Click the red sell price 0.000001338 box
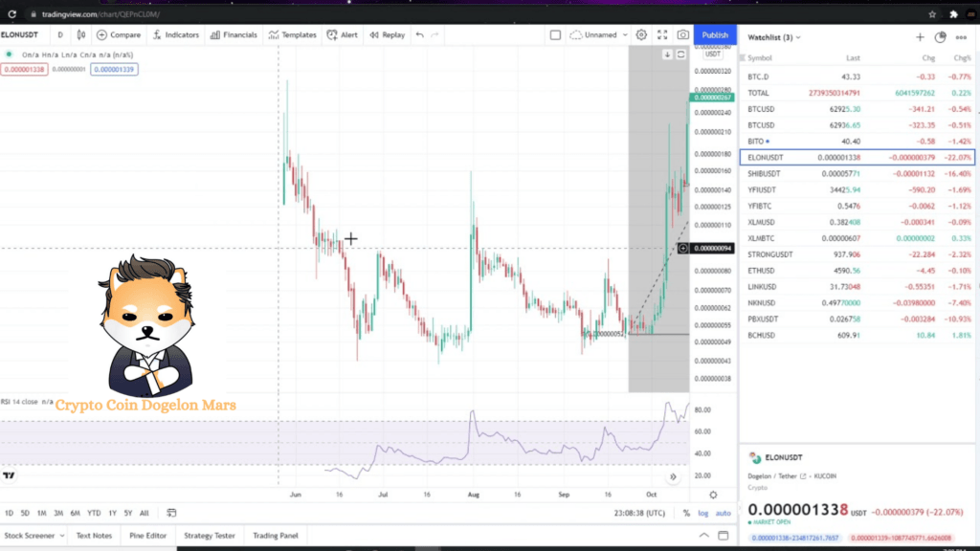 click(x=24, y=69)
